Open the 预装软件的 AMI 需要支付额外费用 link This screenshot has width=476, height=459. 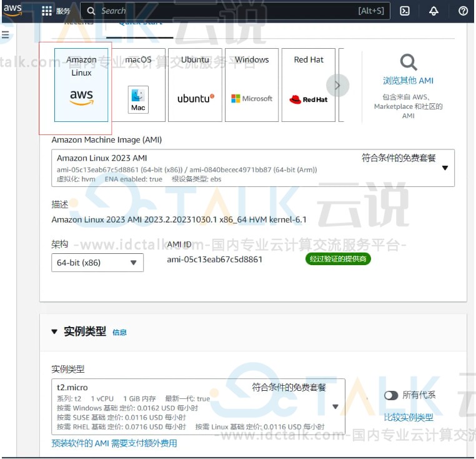(x=114, y=443)
